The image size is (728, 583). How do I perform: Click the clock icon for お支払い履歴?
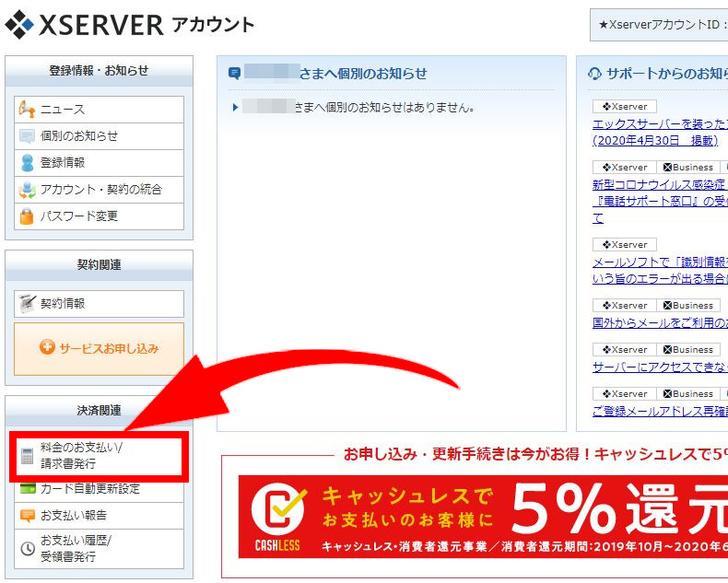click(x=28, y=549)
